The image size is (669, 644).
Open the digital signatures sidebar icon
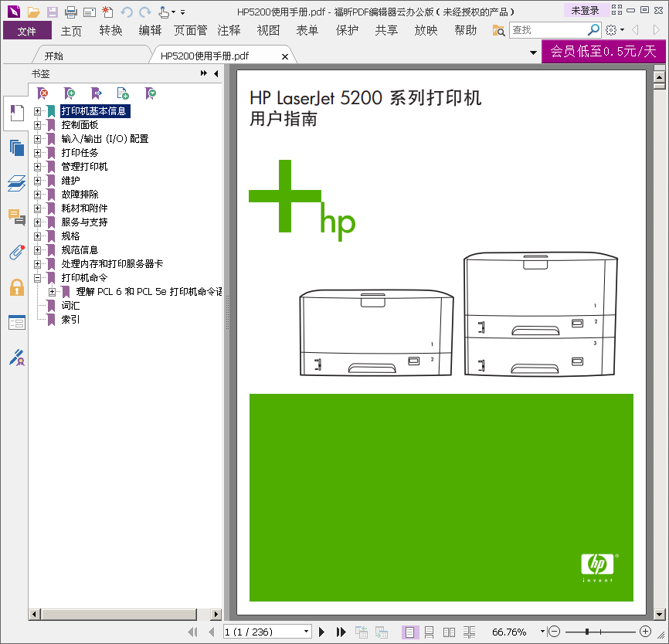click(17, 358)
